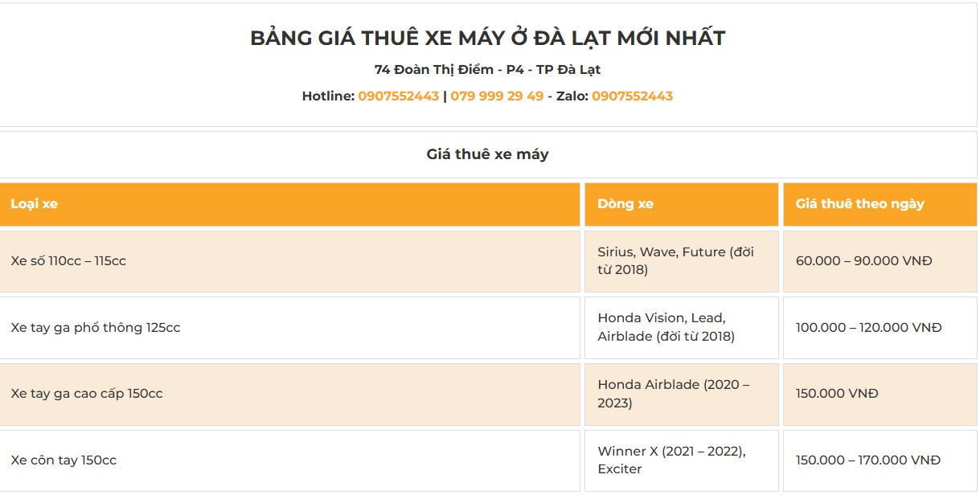Select the 60.000 – 90.000 VNĐ price cell
Screen dimensions: 980x495
(x=863, y=261)
